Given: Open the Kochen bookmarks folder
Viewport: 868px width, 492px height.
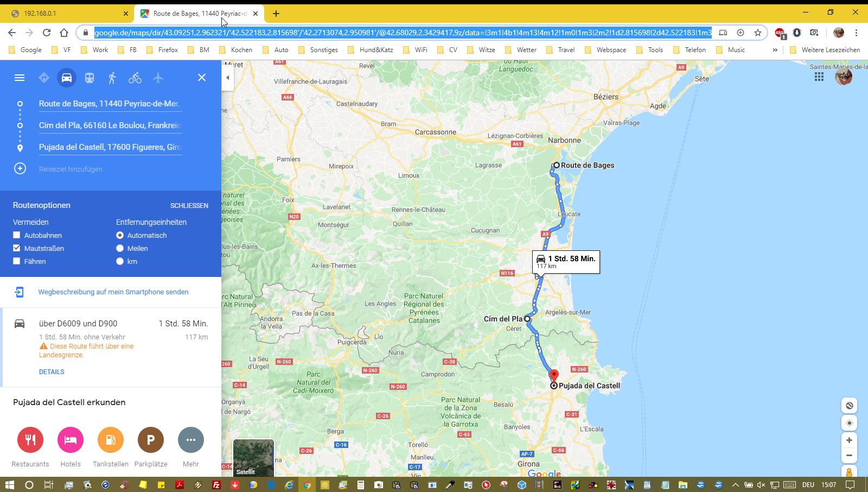Looking at the screenshot, I should point(235,50).
